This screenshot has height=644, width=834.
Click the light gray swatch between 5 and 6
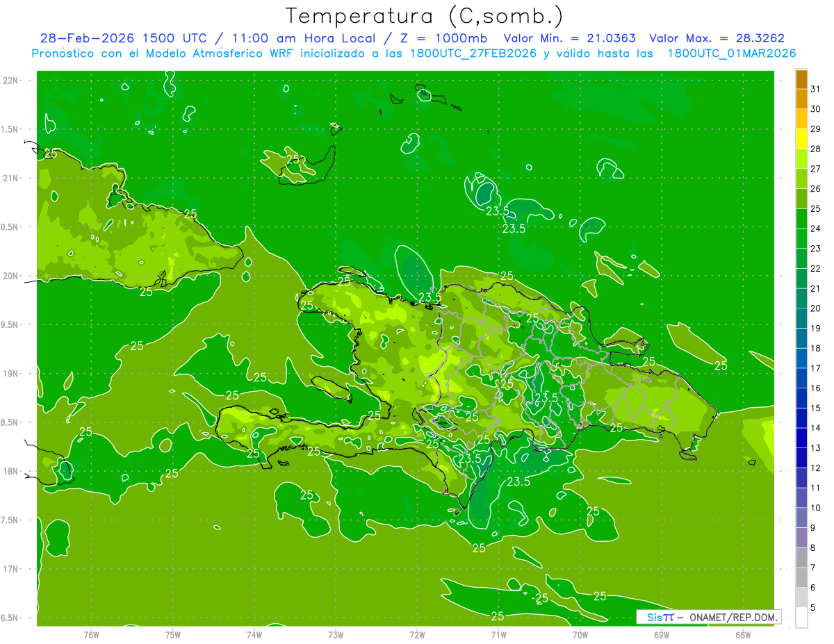tap(801, 597)
